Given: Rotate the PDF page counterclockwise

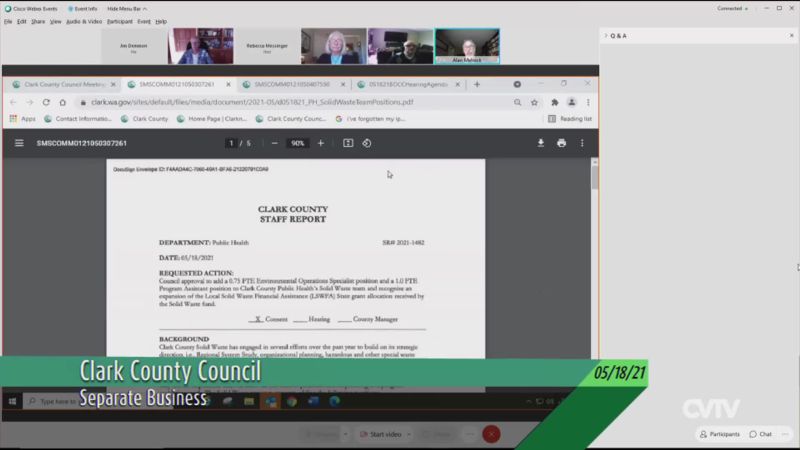Looking at the screenshot, I should (367, 143).
